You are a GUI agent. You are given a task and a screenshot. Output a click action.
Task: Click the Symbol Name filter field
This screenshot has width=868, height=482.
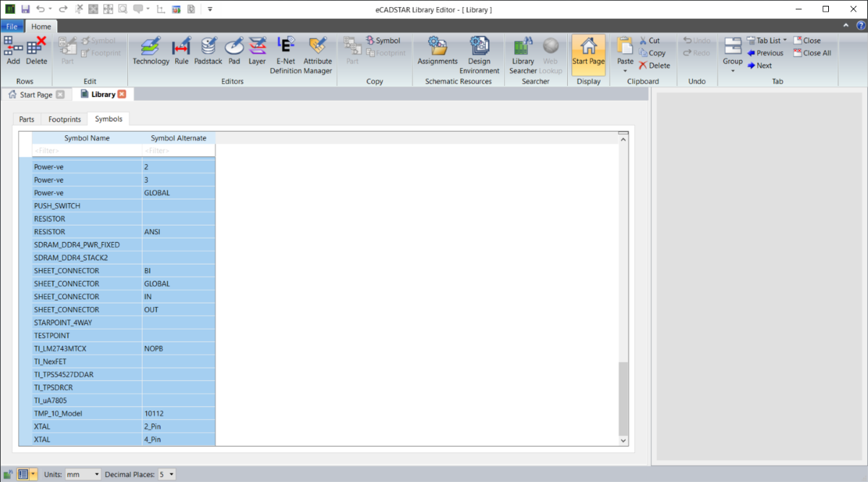tap(87, 150)
